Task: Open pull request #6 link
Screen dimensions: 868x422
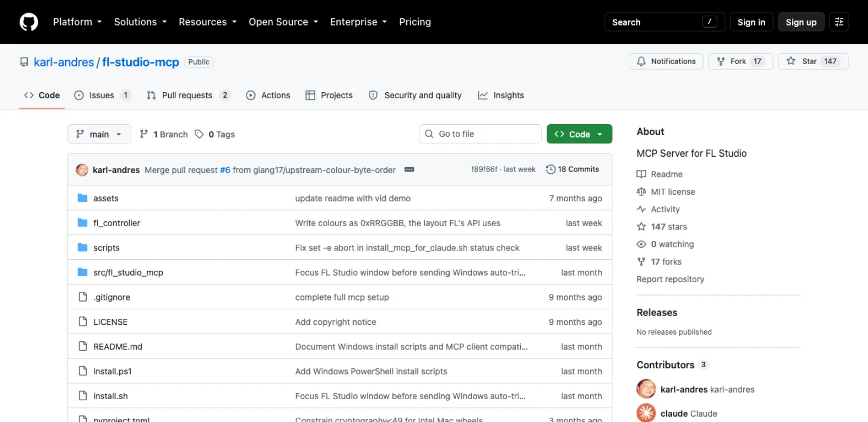Action: pos(225,170)
